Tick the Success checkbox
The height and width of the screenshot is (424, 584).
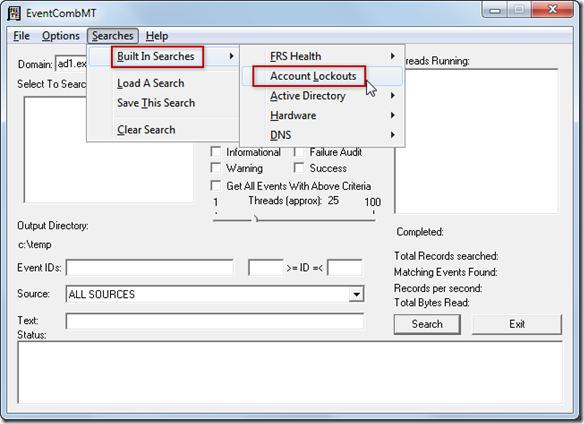(x=299, y=168)
